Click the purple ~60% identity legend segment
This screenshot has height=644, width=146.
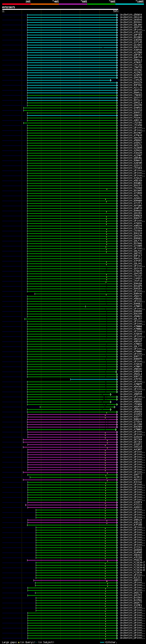(73, 4)
